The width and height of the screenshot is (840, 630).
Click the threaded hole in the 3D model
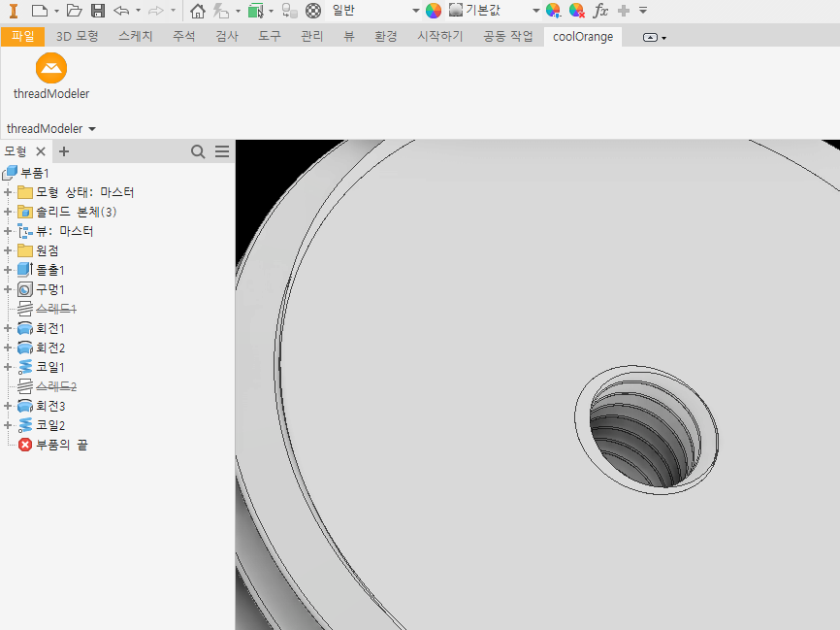click(x=647, y=430)
